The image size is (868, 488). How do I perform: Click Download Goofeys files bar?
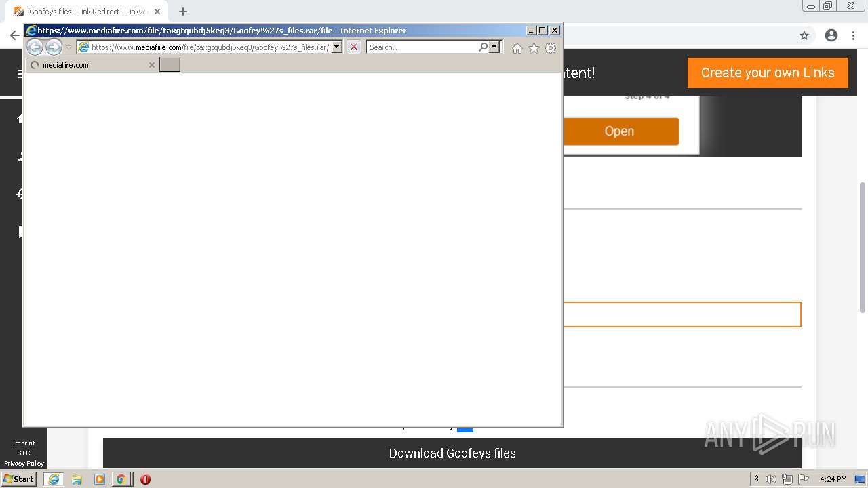[x=452, y=453]
